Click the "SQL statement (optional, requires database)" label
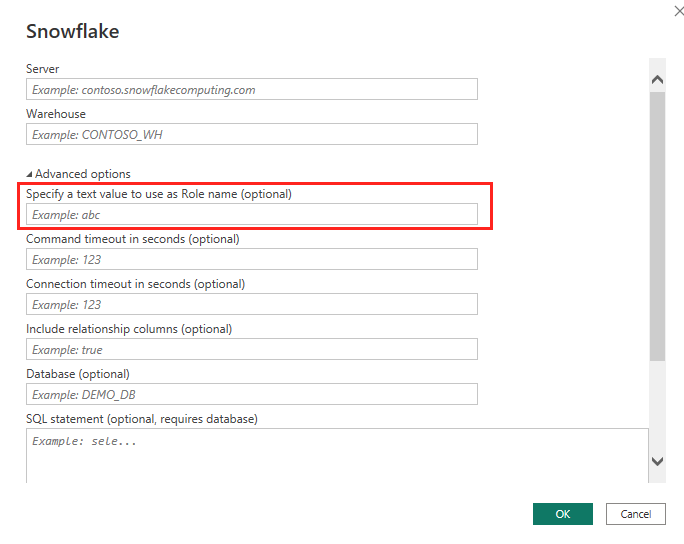 (x=141, y=419)
